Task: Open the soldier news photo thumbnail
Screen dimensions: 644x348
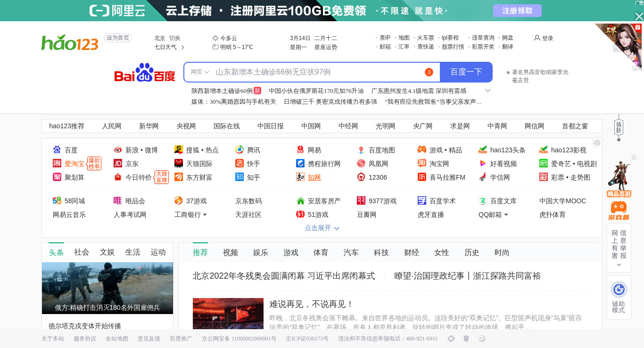Action: 107,288
